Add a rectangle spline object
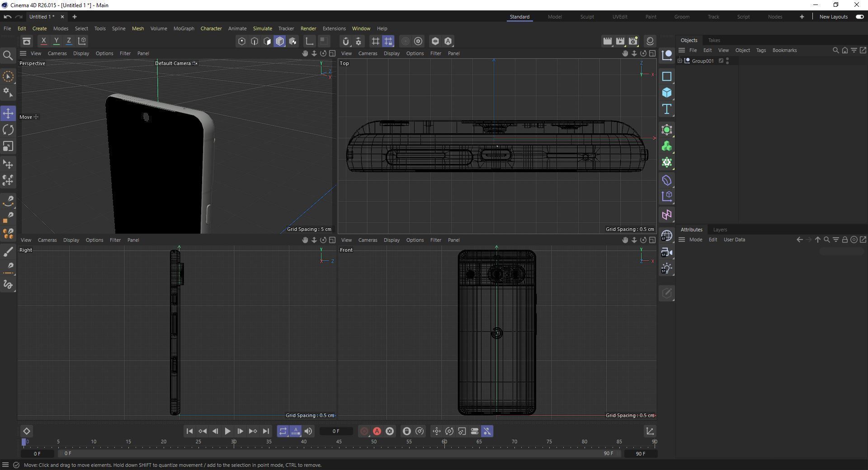The image size is (868, 470). point(666,76)
